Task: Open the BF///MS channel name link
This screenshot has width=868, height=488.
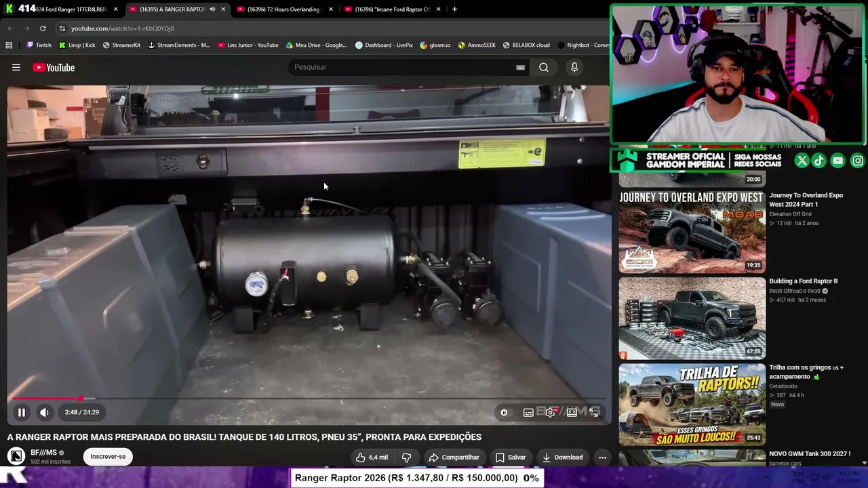Action: (43, 453)
